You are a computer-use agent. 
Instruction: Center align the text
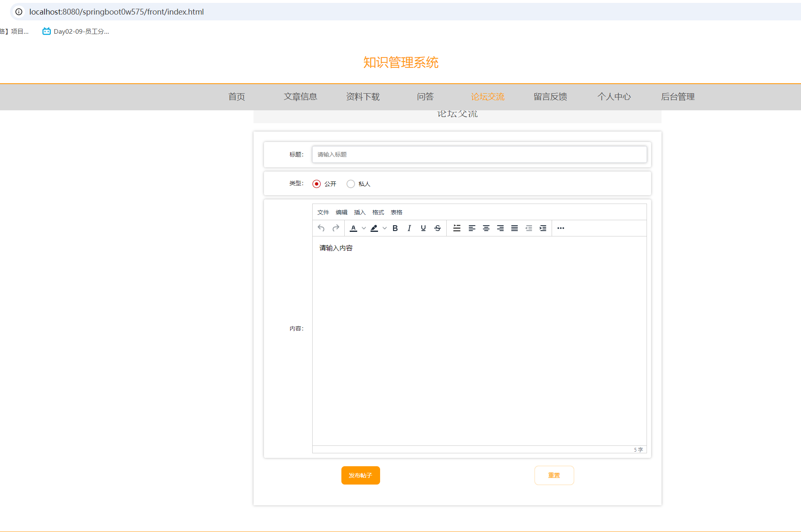[x=486, y=228]
